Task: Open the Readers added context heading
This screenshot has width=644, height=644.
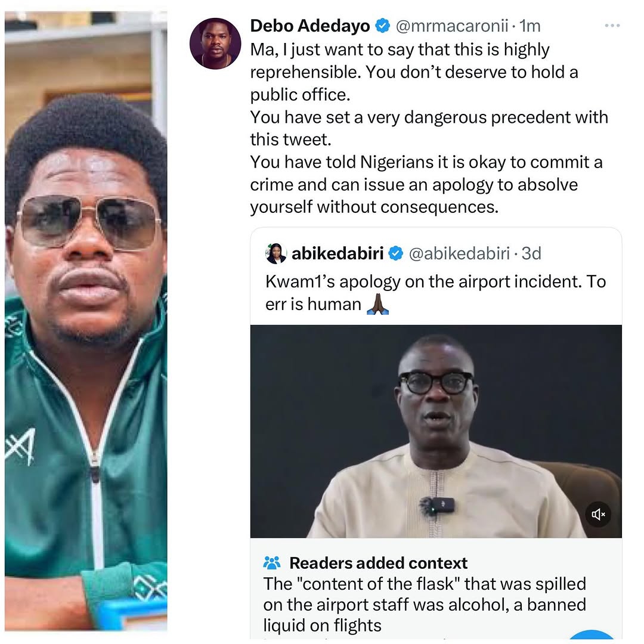Action: (378, 562)
